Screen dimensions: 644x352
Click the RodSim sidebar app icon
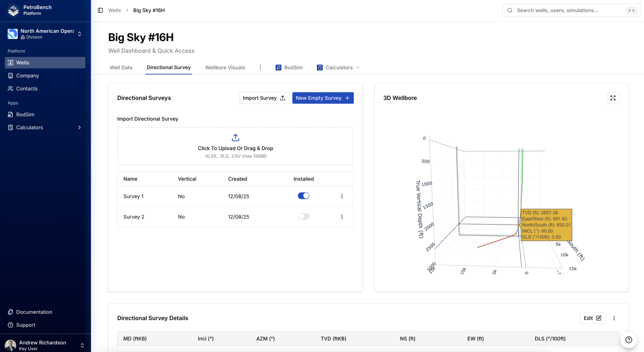click(11, 115)
